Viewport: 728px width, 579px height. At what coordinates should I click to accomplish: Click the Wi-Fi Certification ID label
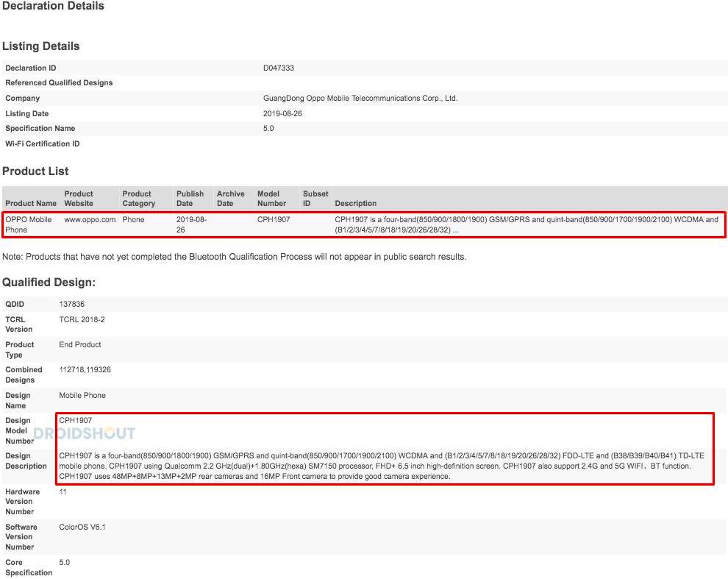42,144
